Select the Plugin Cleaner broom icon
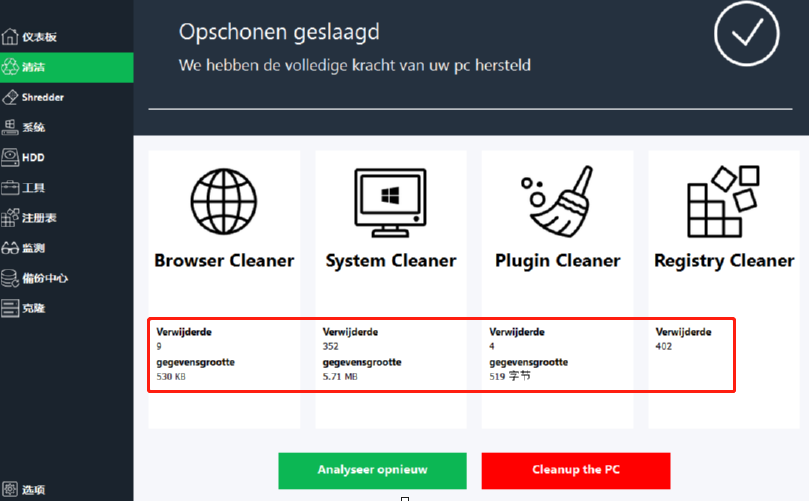 point(557,201)
